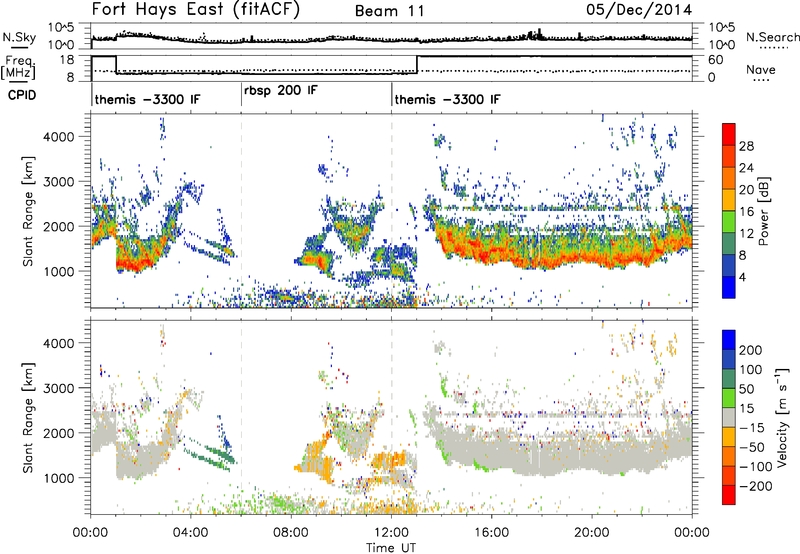Click the 'Power [dB]' colorbar label
This screenshot has height=554, width=800.
pos(764,211)
